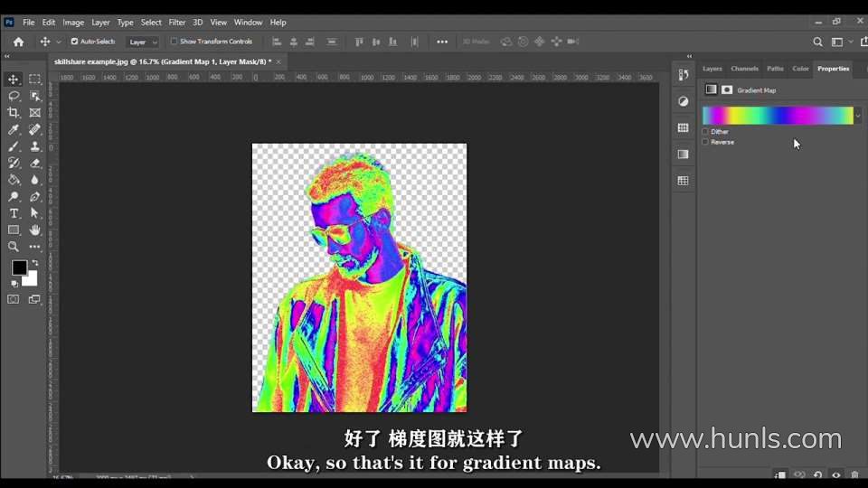This screenshot has height=488, width=868.
Task: Select the Horizontal Type tool
Action: click(x=14, y=213)
